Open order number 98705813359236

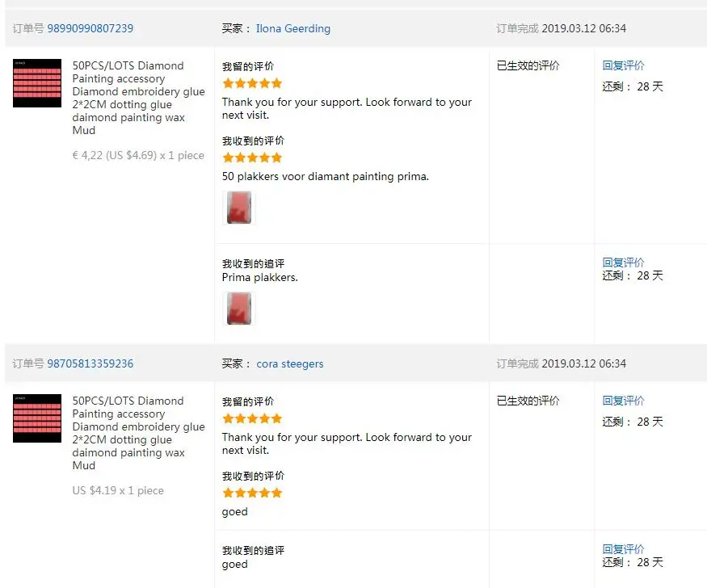[x=90, y=363]
